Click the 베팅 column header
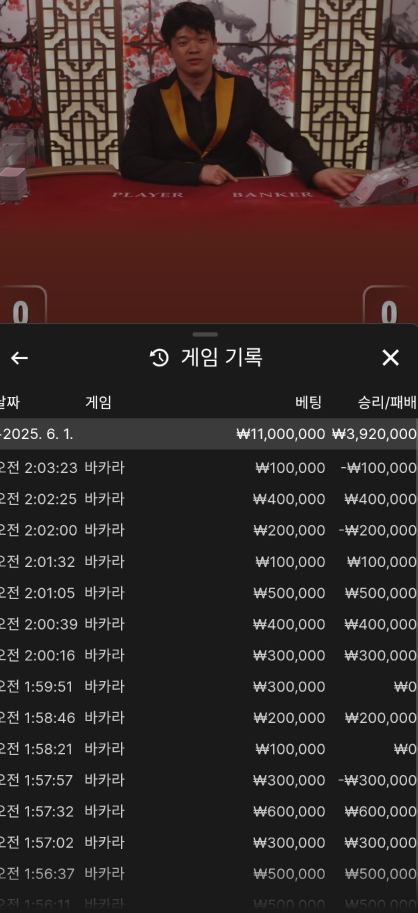Viewport: 418px width, 913px height. coord(309,402)
